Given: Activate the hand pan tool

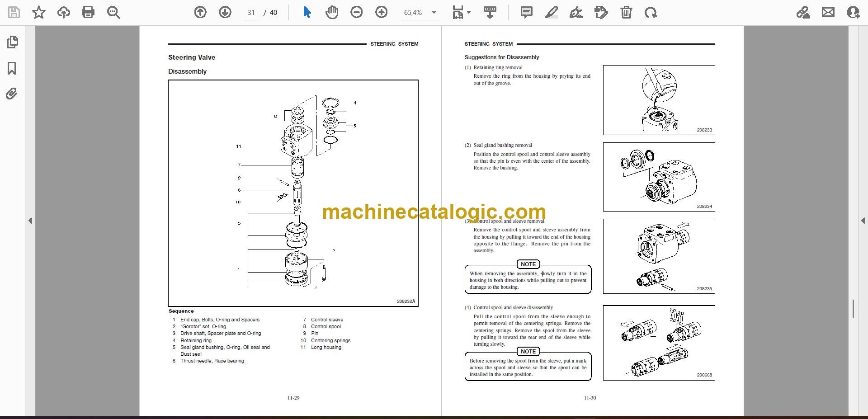Looking at the screenshot, I should [x=332, y=12].
